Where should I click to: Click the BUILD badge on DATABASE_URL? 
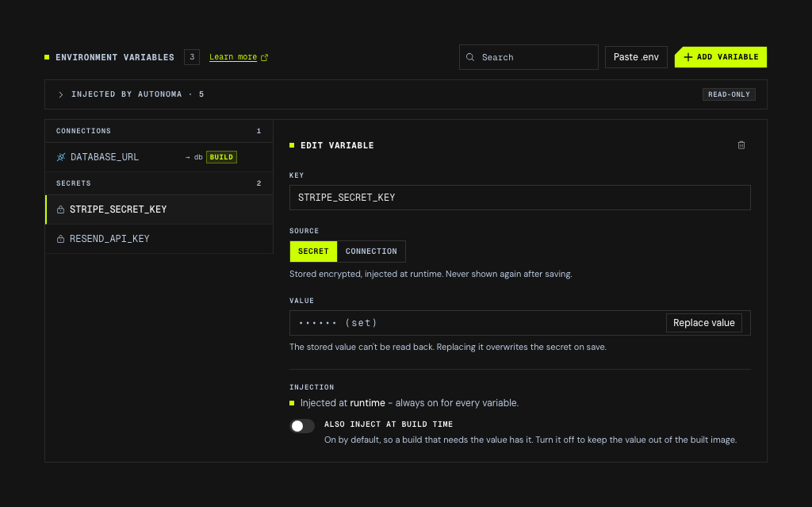(222, 157)
